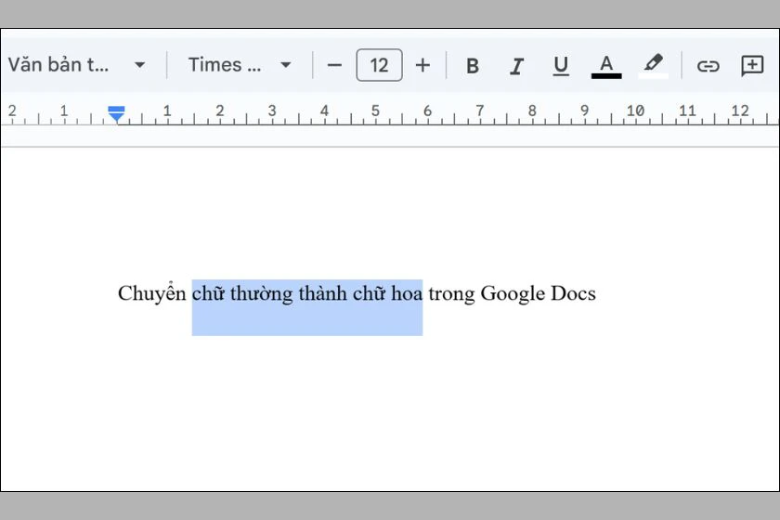The image size is (780, 520).
Task: Open the Times font family dropdown
Action: point(240,65)
